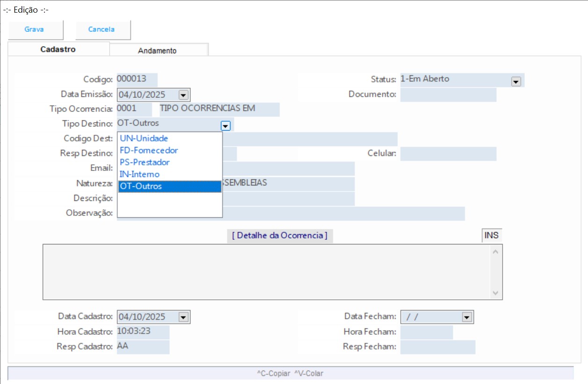Screen dimensions: 588x384
Task: Select the Cadastro tab
Action: (58, 49)
